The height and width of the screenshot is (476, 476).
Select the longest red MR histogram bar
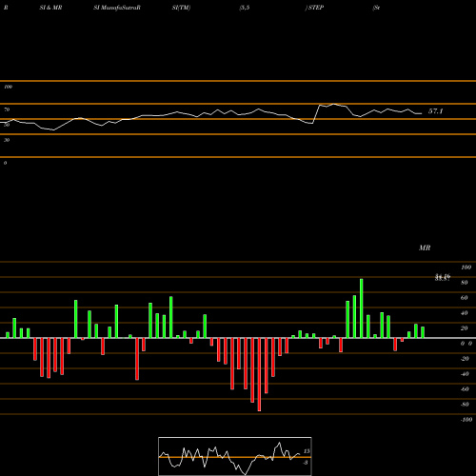coord(259,374)
